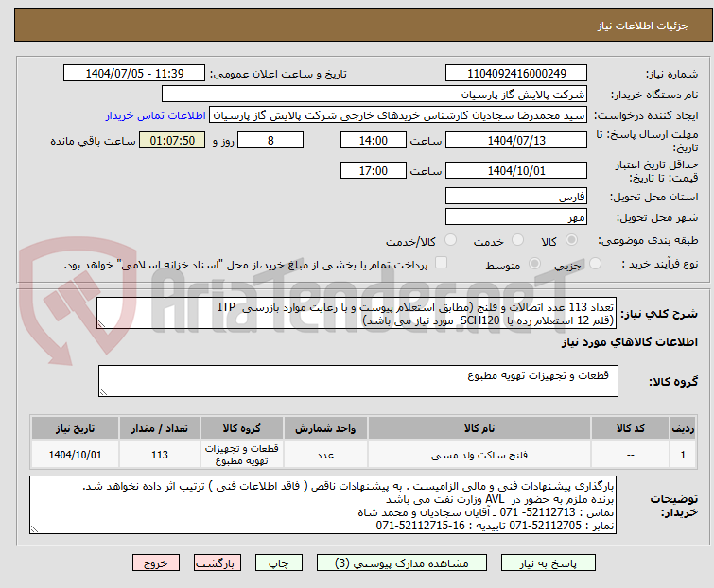Click the شماره نیاز field 1104092416000249
Image resolution: width=714 pixels, height=588 pixels.
pos(516,74)
